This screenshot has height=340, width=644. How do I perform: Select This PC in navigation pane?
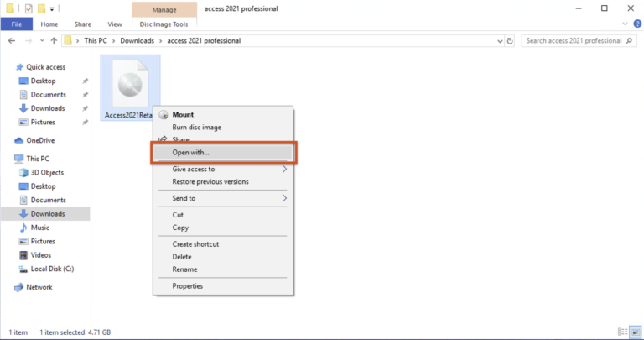pyautogui.click(x=38, y=159)
